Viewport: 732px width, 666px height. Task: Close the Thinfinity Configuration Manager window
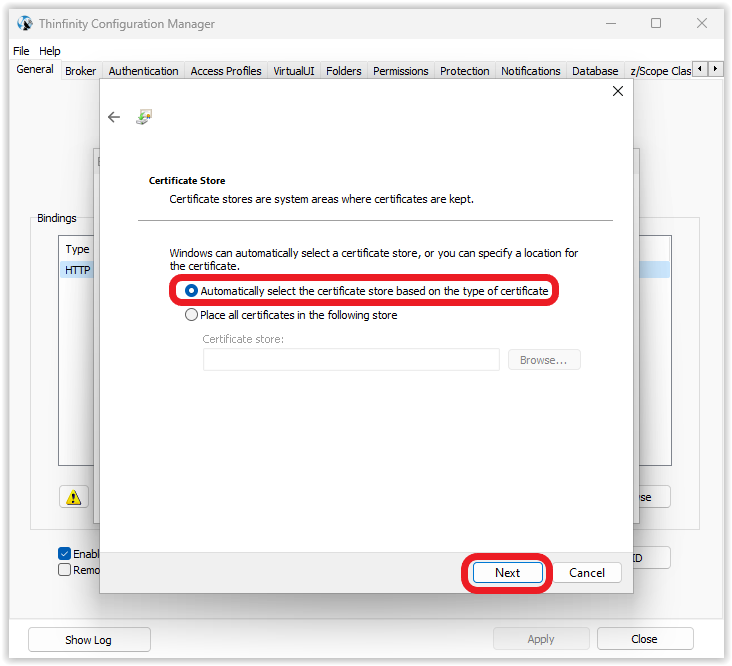[x=702, y=23]
